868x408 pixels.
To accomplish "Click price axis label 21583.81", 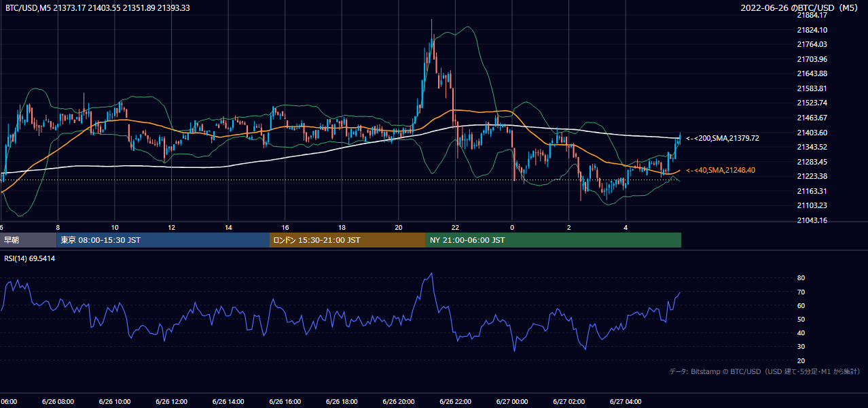I will click(x=812, y=88).
